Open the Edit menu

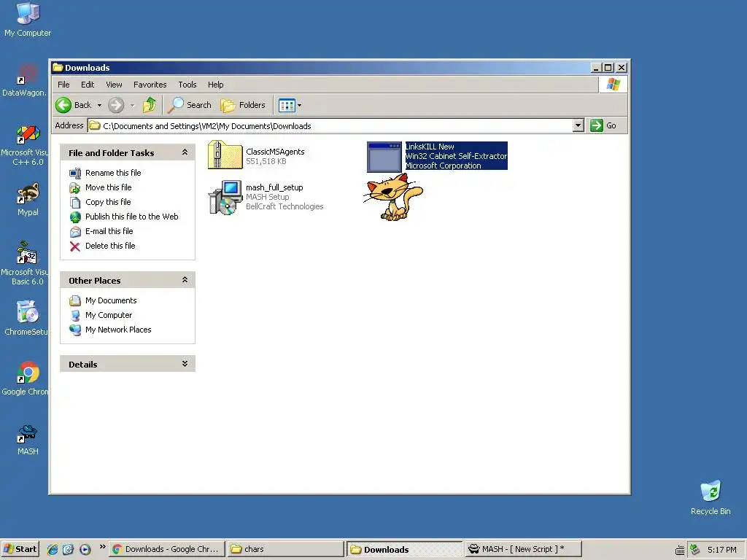[88, 85]
